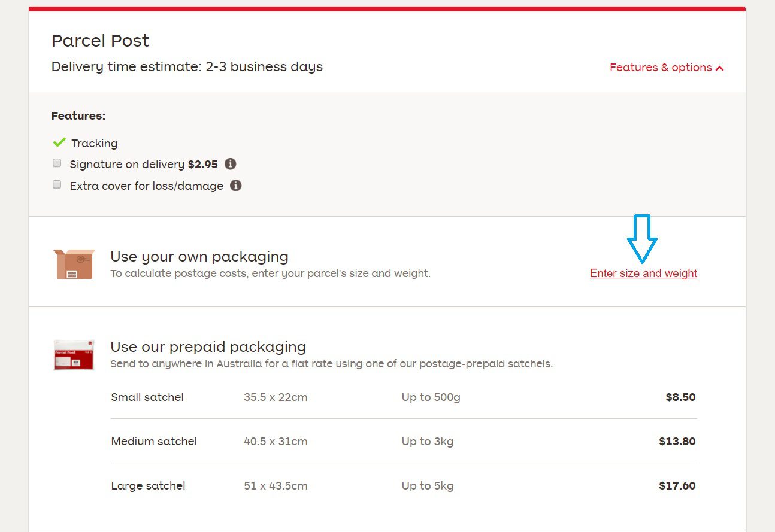This screenshot has height=532, width=775.
Task: Click the Large satchel Up to 5kg label
Action: [x=428, y=485]
